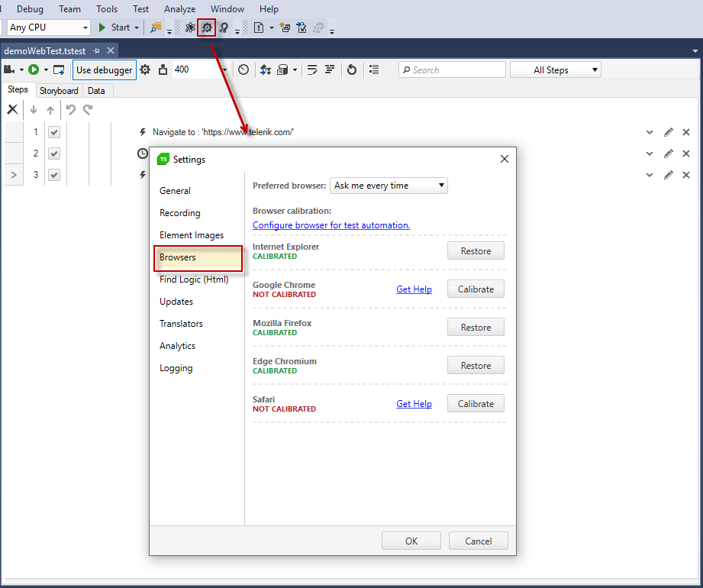Click the icon left of the 400 field
Screen dimensions: 703x588
click(163, 69)
